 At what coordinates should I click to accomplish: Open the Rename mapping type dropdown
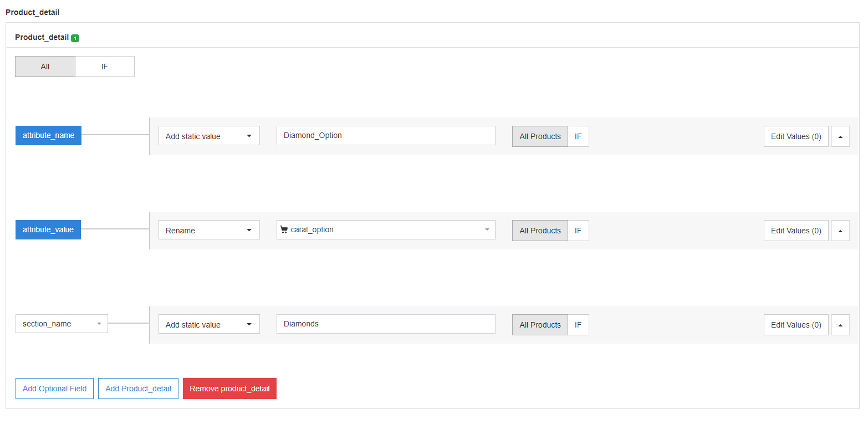(209, 231)
